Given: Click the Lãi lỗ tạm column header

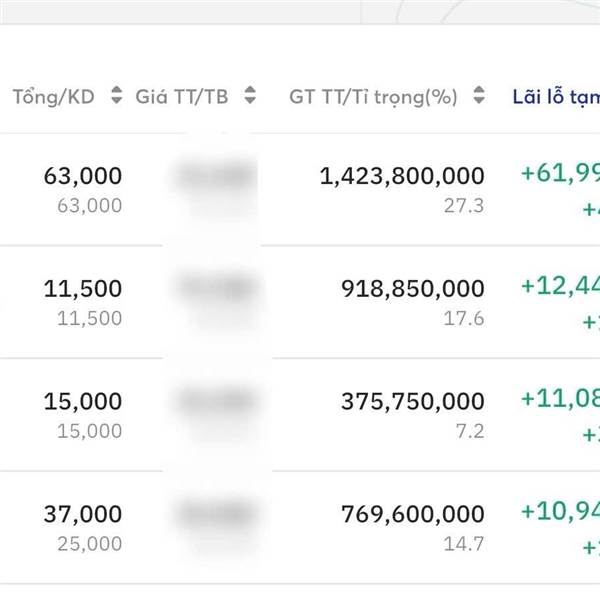Looking at the screenshot, I should 555,97.
